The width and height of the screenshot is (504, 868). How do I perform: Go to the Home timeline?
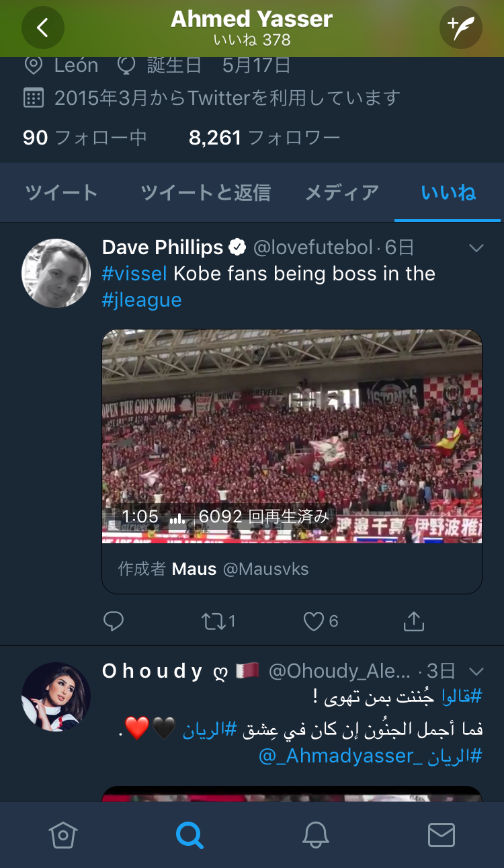tap(63, 835)
